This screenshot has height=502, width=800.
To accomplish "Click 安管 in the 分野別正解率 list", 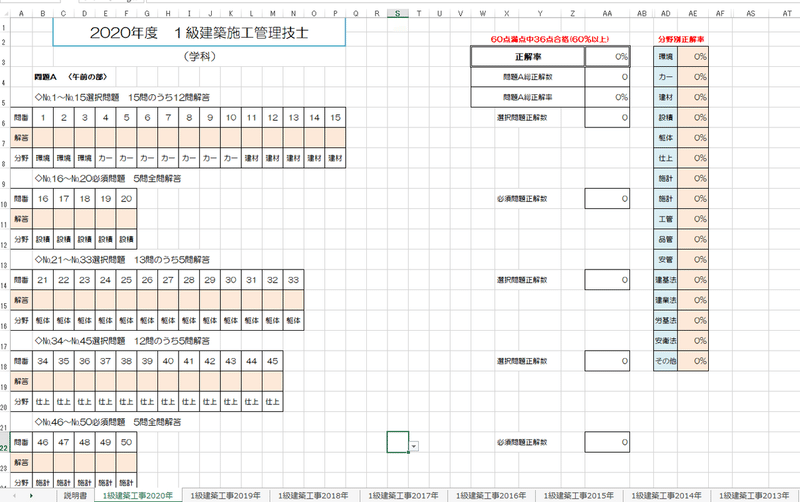I will (x=666, y=259).
